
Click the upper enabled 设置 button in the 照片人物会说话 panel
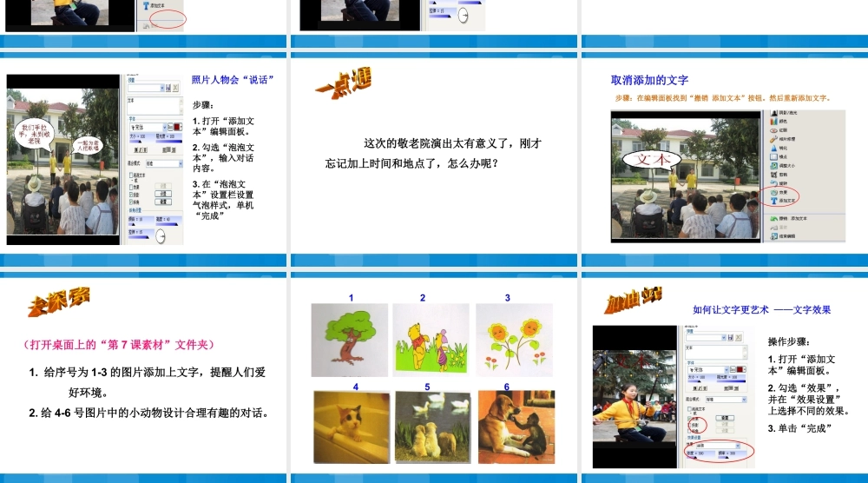(163, 194)
